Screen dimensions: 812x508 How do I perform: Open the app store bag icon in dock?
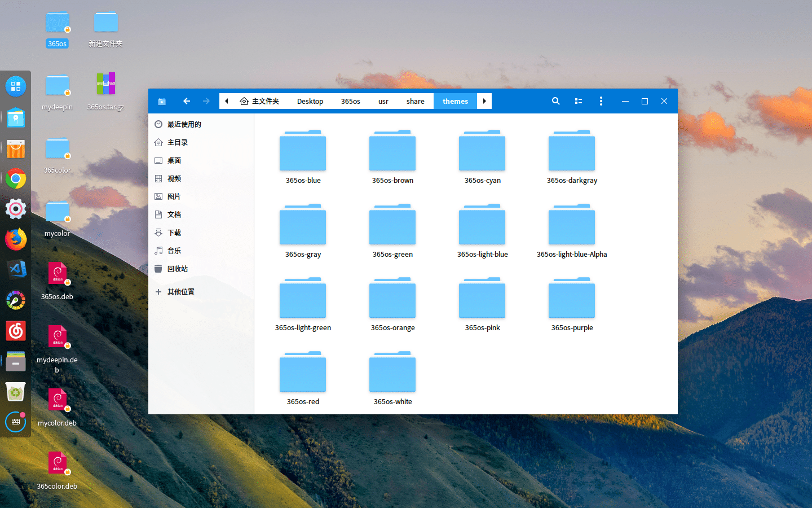coord(16,148)
